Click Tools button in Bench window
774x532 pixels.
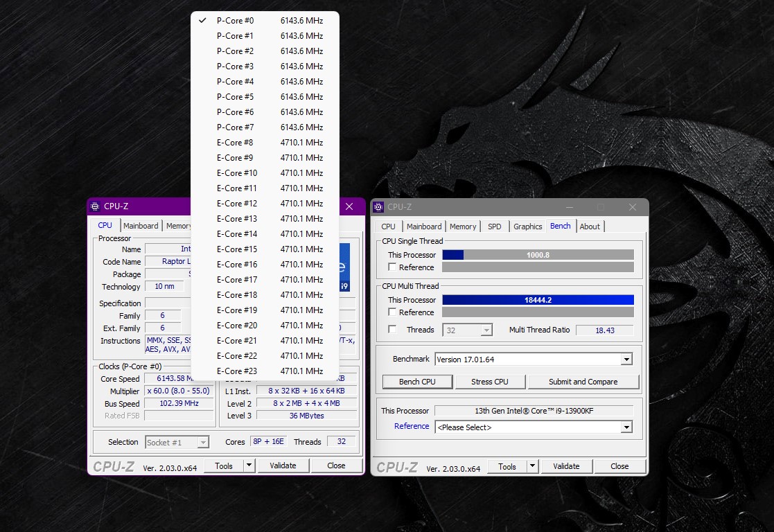click(507, 466)
